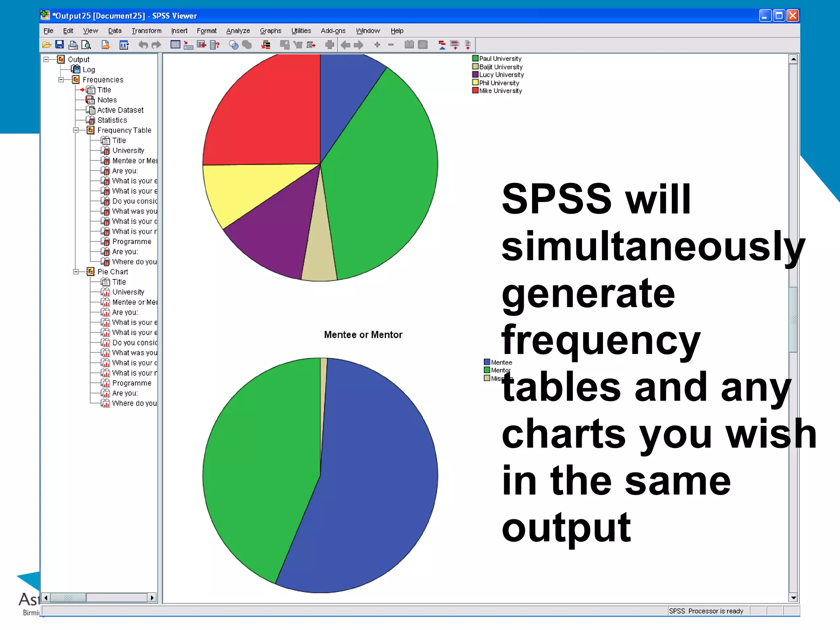Click the Go to Case icon
The image size is (840, 630).
coord(188,45)
